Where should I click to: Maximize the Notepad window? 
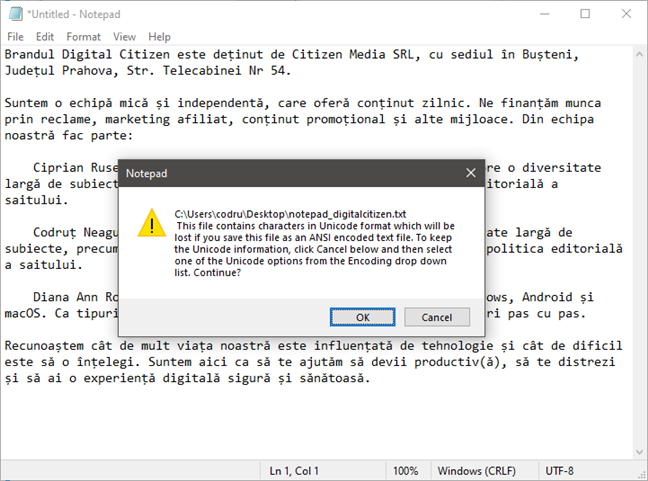pyautogui.click(x=585, y=14)
